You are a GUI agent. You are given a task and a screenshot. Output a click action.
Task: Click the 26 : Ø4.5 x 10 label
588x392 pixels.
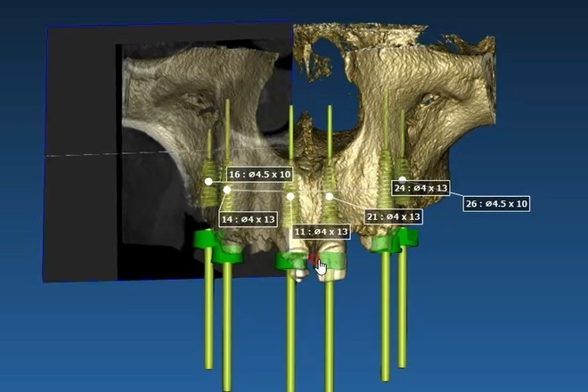pos(497,204)
